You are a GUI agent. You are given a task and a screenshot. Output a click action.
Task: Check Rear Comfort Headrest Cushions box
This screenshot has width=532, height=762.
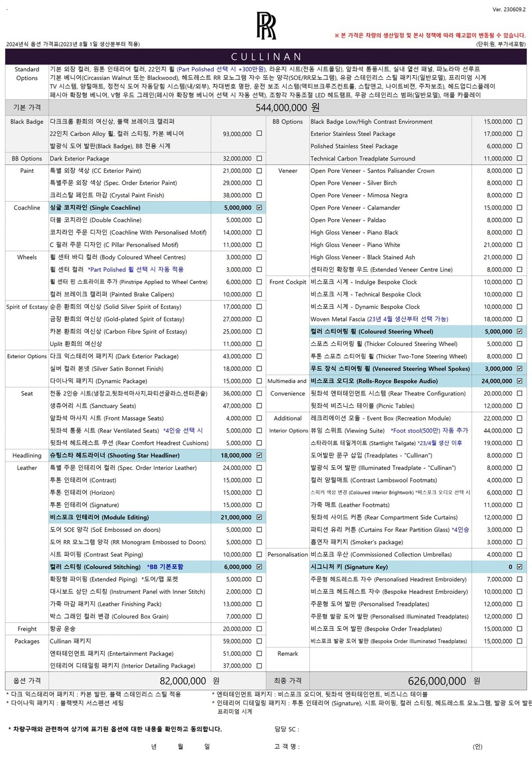pyautogui.click(x=259, y=443)
